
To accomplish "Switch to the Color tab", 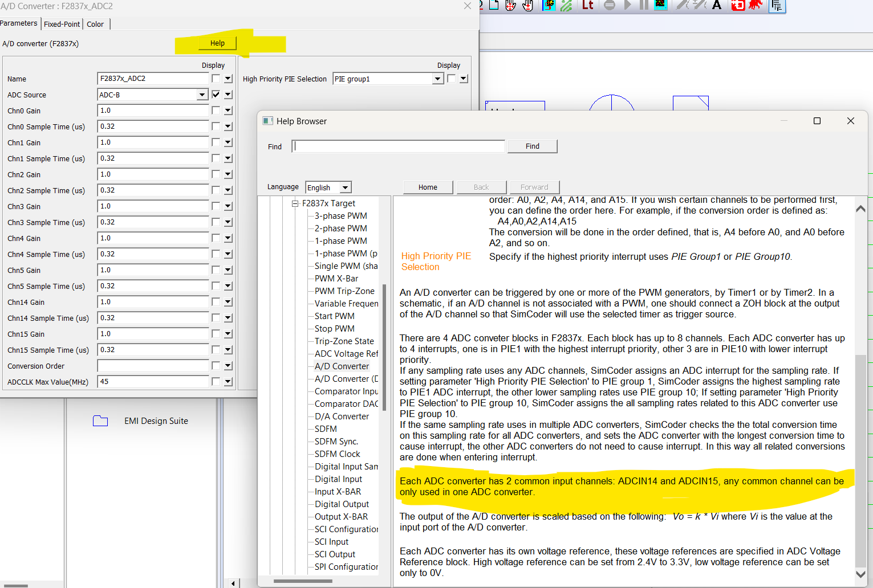I will coord(95,24).
